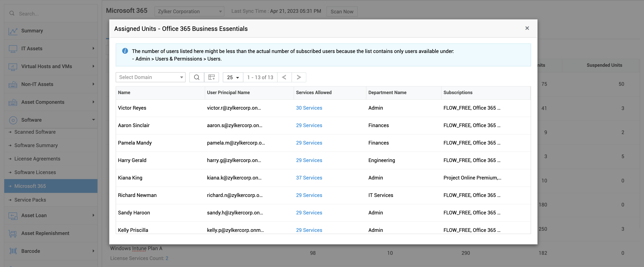This screenshot has width=644, height=267.
Task: Click the Summary chart icon in sidebar
Action: [x=13, y=31]
